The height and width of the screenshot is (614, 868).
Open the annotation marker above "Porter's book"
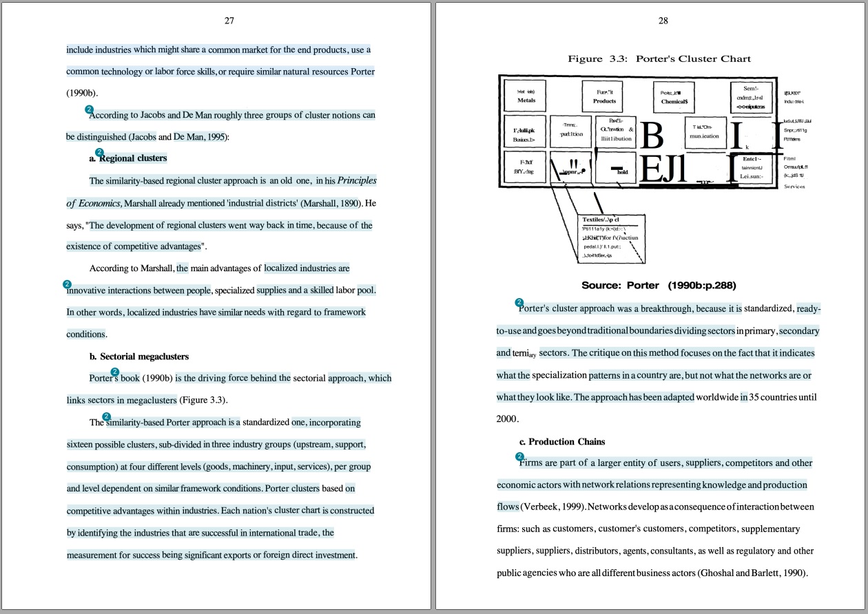pos(115,372)
